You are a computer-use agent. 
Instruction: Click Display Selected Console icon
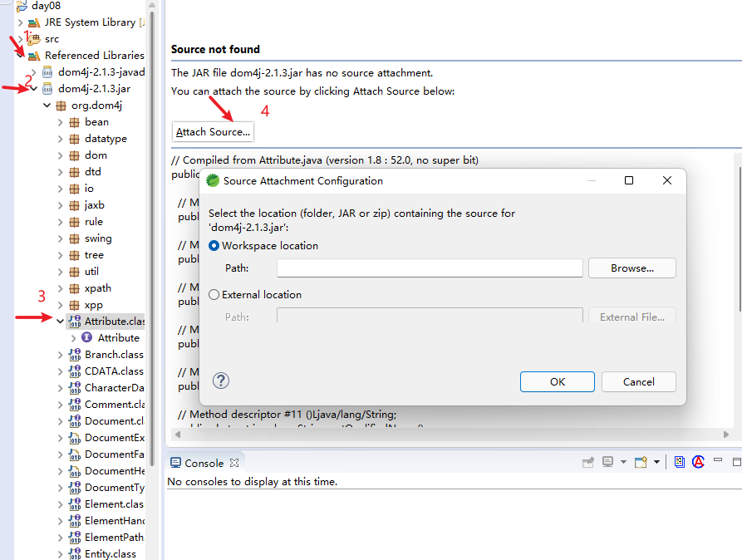click(x=607, y=462)
